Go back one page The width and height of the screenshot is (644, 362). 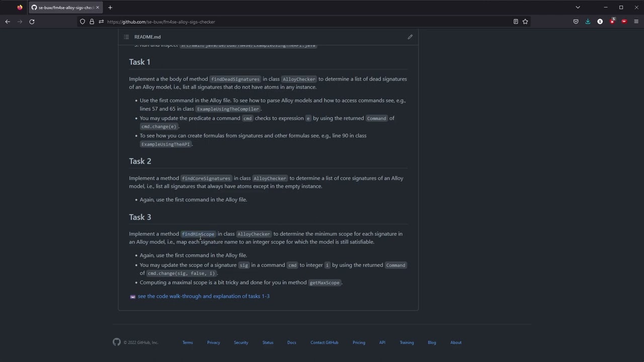[8, 22]
